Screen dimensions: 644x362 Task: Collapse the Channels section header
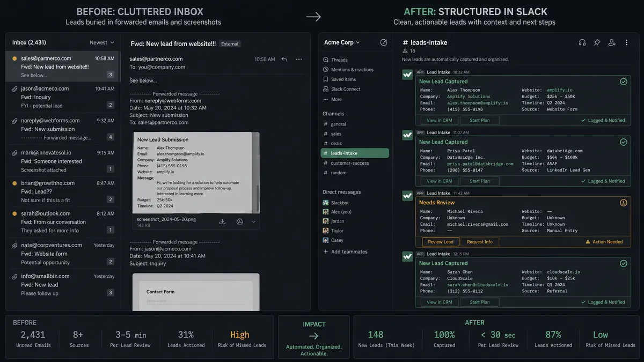[333, 114]
